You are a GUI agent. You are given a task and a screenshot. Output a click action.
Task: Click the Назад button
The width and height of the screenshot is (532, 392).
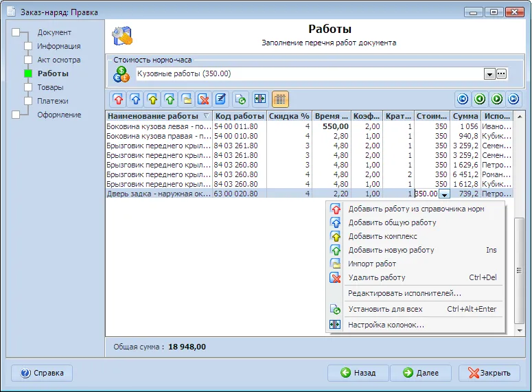[358, 373]
